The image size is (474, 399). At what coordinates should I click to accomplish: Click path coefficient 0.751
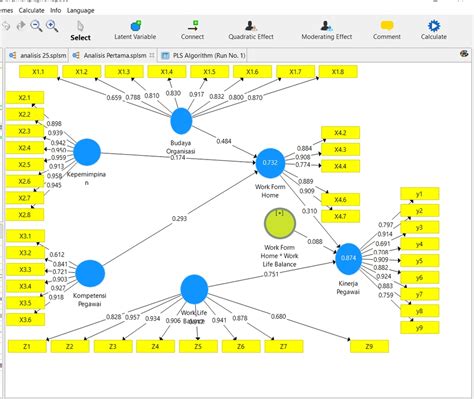271,274
